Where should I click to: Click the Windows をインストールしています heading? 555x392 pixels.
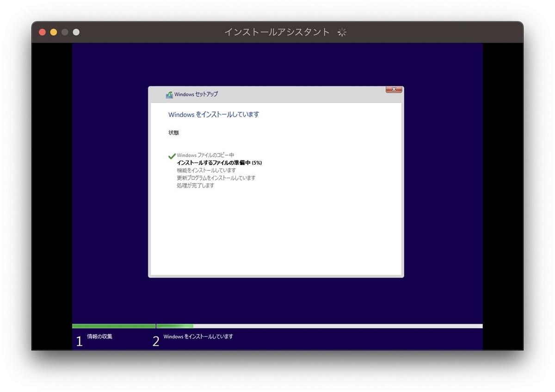214,114
